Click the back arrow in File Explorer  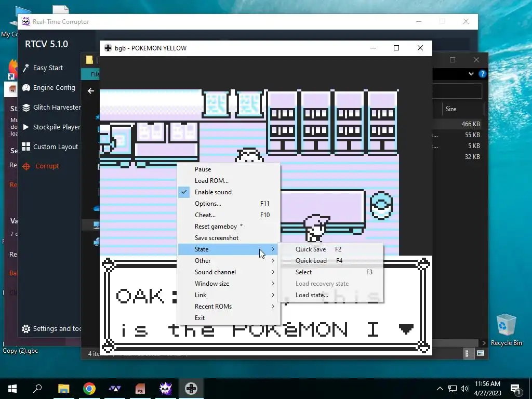pos(90,91)
